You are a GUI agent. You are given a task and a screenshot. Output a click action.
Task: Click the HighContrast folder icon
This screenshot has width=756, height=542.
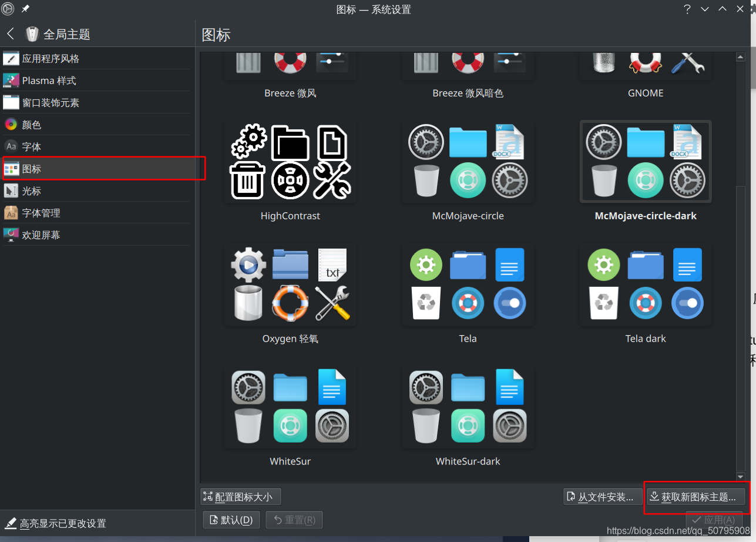click(290, 142)
